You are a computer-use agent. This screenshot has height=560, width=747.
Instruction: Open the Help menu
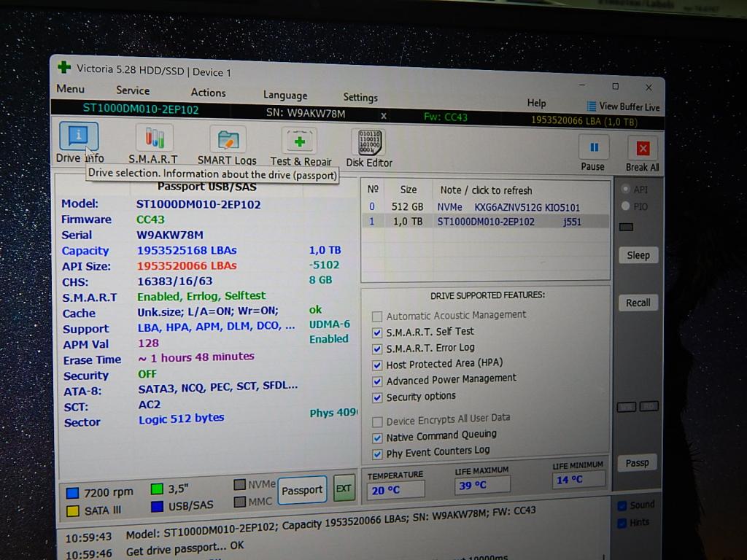tap(536, 103)
